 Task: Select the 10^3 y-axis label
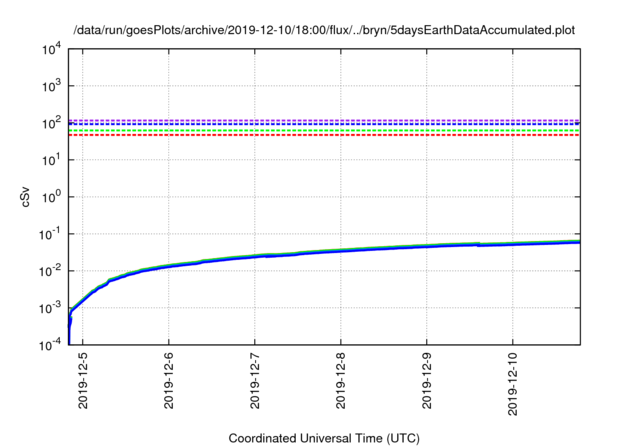51,86
